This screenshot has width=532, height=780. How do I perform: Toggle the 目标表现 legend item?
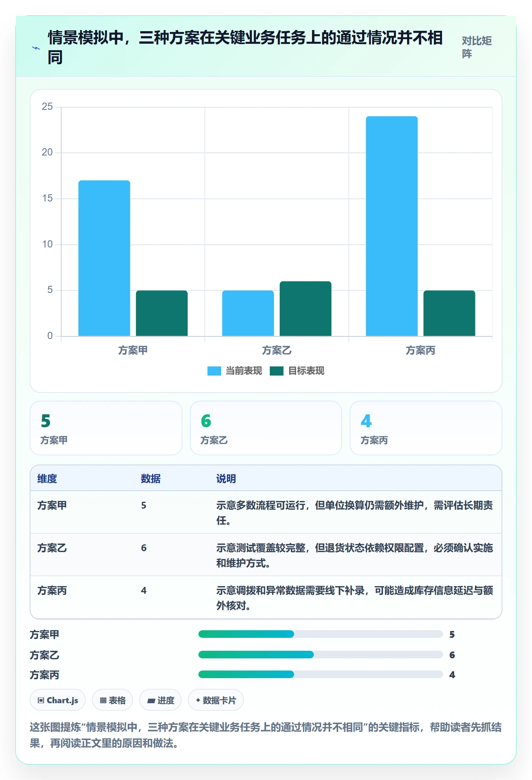pyautogui.click(x=297, y=371)
